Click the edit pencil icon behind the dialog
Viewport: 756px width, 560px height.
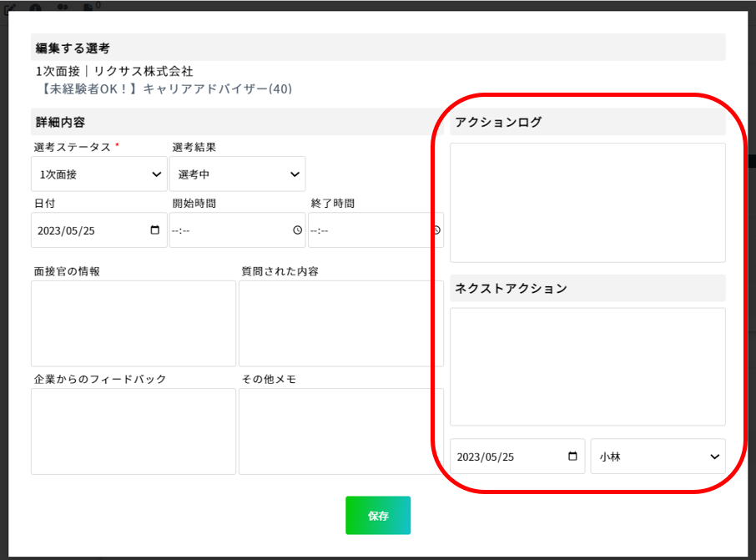tap(10, 8)
